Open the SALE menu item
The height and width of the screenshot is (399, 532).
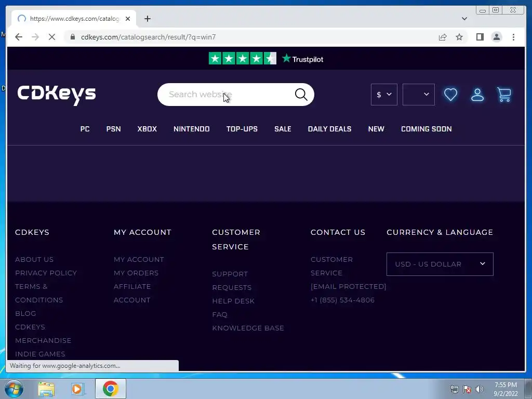pos(283,129)
